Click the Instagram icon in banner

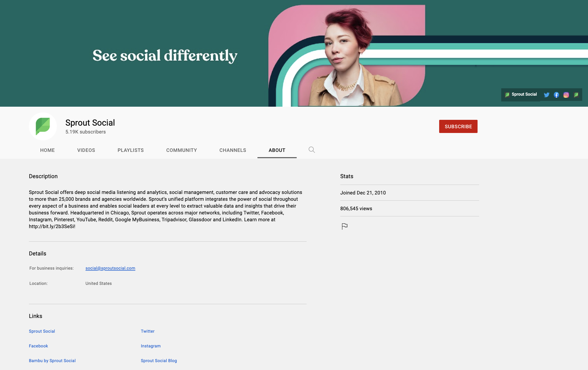coord(566,95)
